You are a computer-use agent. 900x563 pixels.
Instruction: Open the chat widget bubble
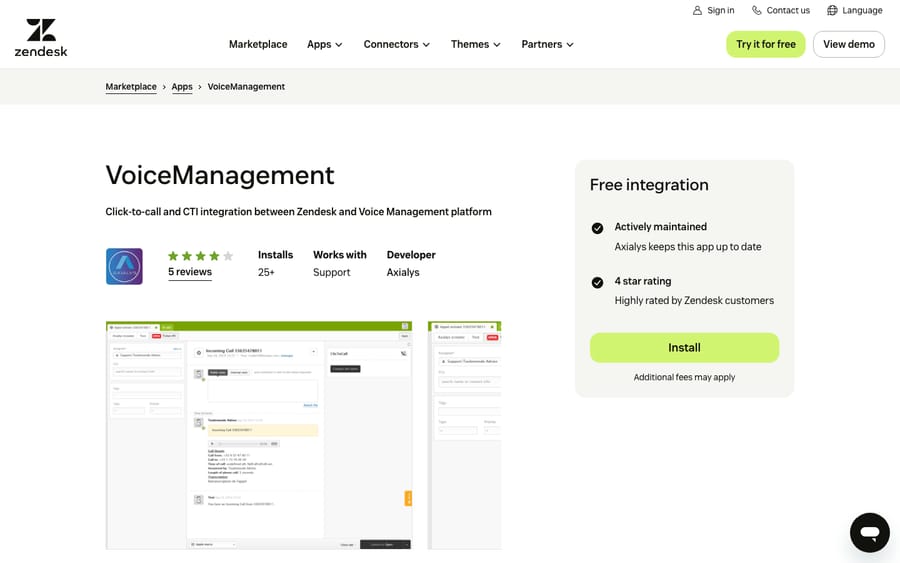point(870,532)
